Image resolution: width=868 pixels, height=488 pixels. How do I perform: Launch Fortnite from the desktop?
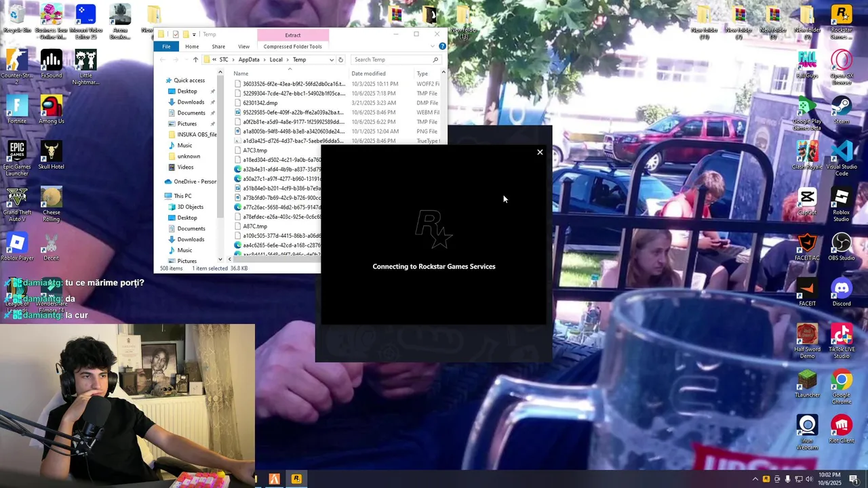tap(17, 110)
